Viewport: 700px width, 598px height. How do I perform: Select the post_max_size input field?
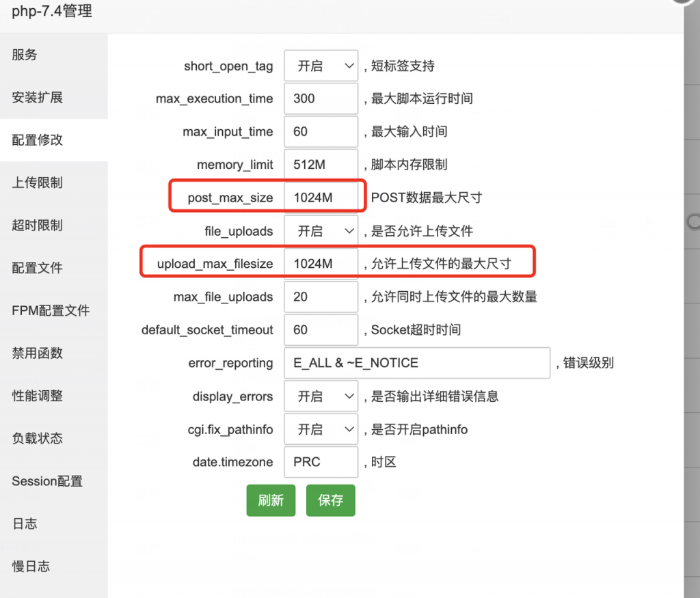coord(323,197)
